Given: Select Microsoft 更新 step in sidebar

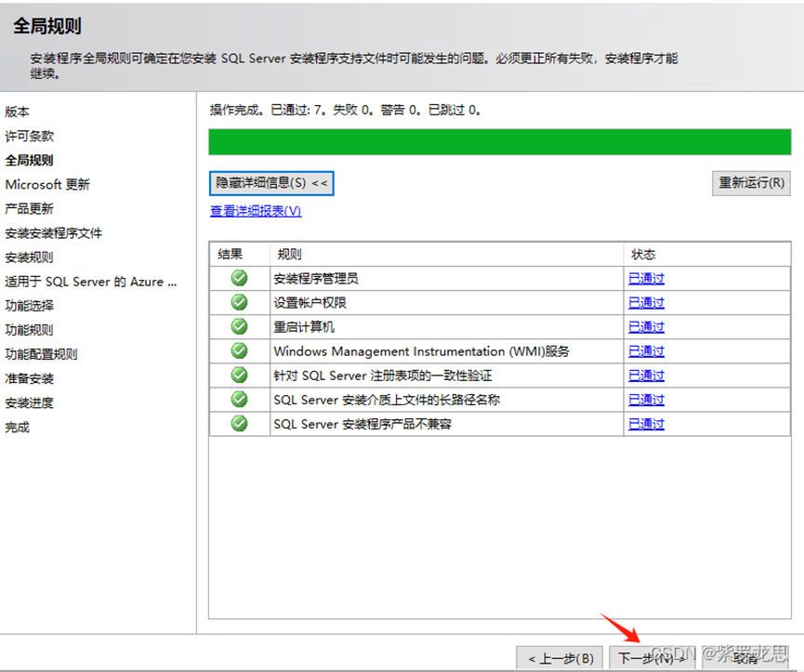Looking at the screenshot, I should [x=47, y=185].
